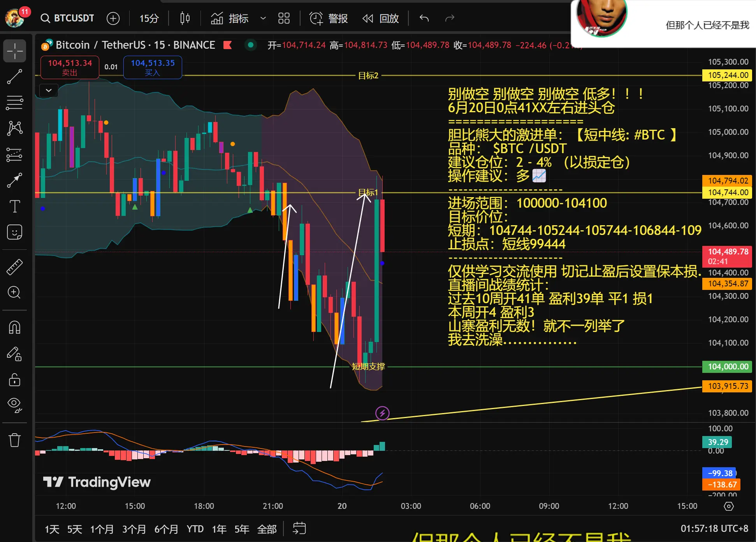The height and width of the screenshot is (542, 756).
Task: Click the 105,244.00 yellow price label
Action: pos(727,75)
